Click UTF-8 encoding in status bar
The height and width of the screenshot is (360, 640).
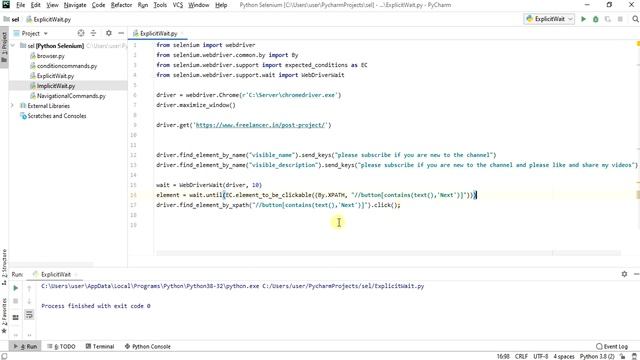pos(541,356)
